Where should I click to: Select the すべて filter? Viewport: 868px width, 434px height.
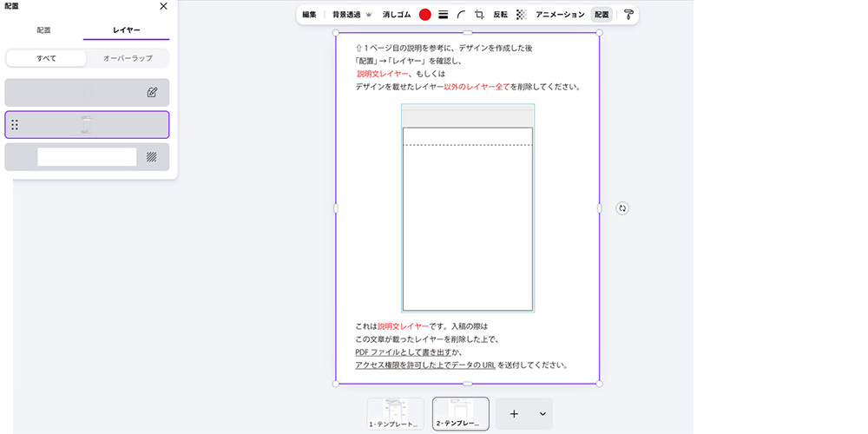coord(47,58)
